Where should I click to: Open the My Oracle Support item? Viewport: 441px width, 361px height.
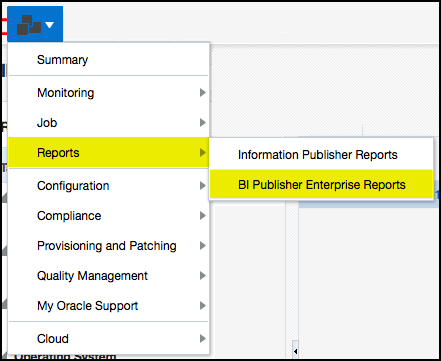tap(108, 306)
